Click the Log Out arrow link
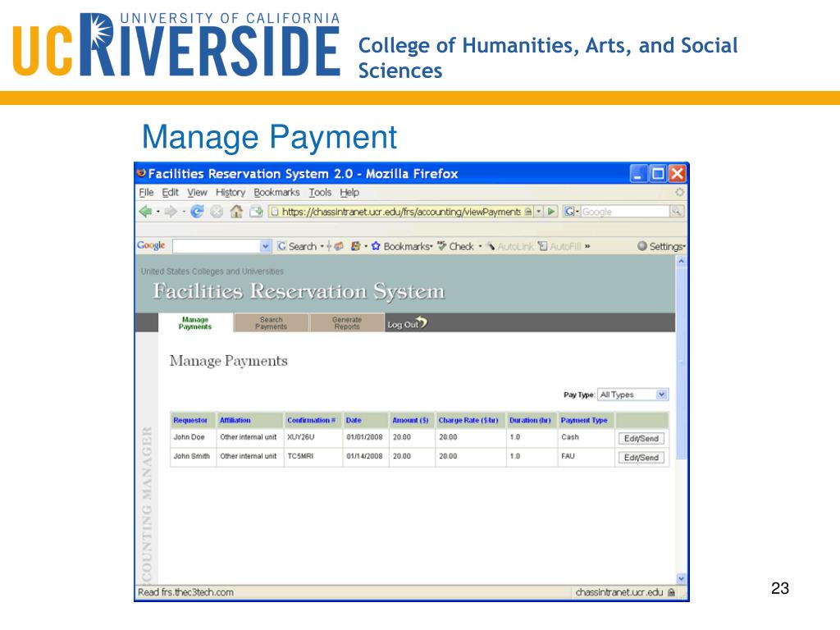Image resolution: width=840 pixels, height=630 pixels. [407, 323]
